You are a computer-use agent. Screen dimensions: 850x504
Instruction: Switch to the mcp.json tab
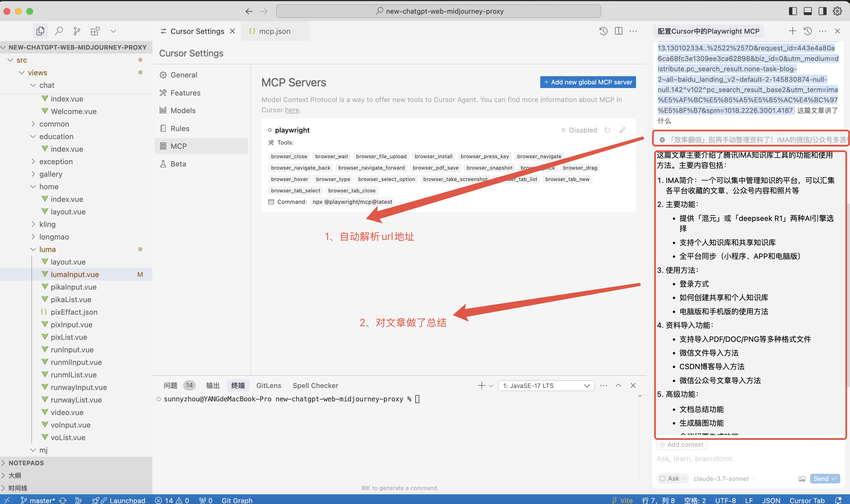274,31
